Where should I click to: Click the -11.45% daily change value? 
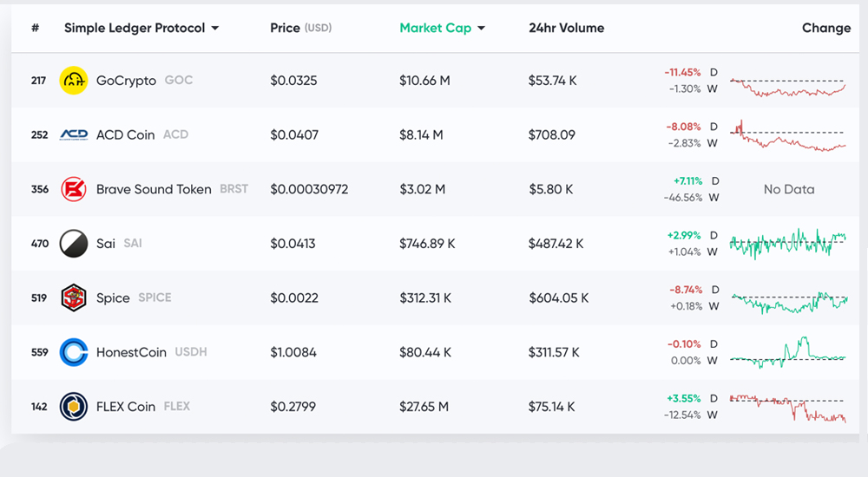(682, 73)
